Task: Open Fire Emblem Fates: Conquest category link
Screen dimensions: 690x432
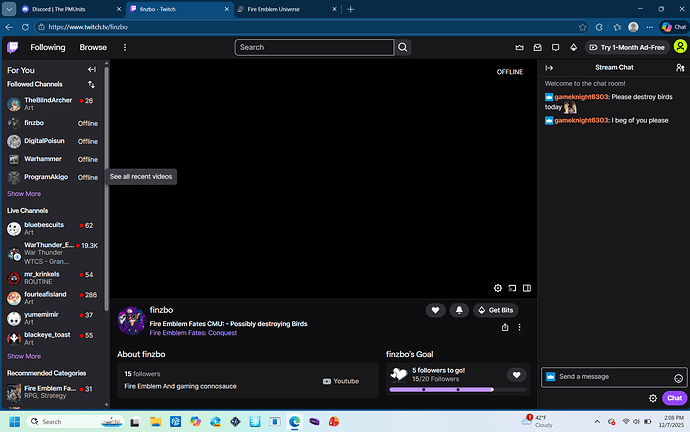Action: coord(193,333)
